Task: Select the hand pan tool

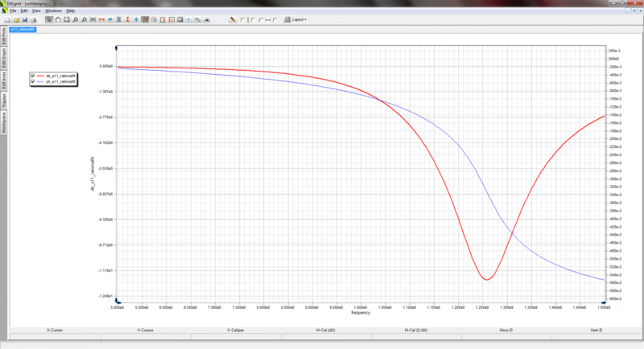Action: click(58, 19)
